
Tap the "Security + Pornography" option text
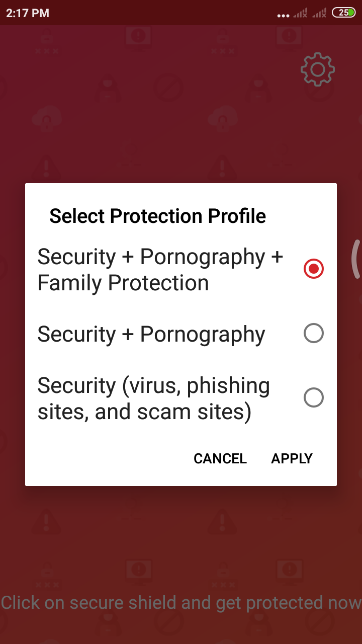151,334
